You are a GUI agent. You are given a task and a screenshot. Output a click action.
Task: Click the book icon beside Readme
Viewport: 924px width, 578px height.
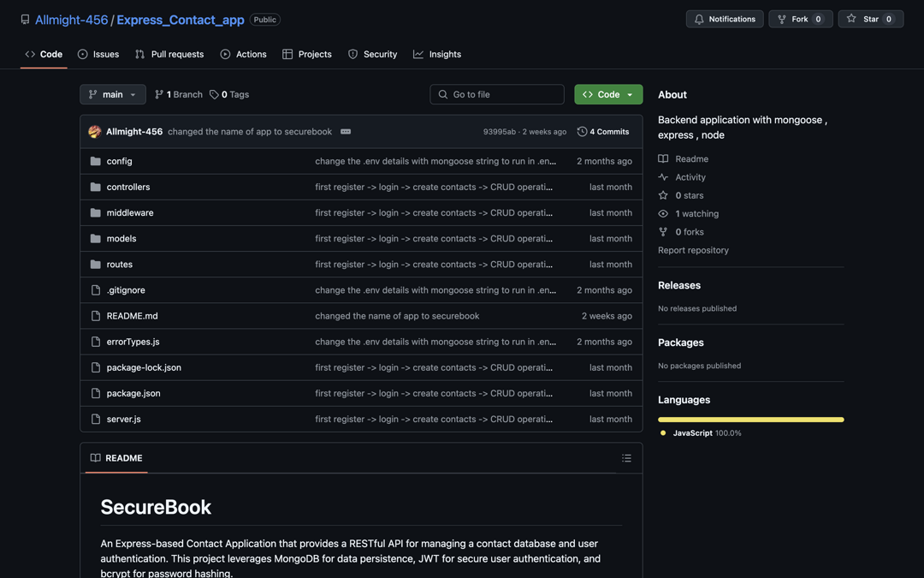coord(663,158)
